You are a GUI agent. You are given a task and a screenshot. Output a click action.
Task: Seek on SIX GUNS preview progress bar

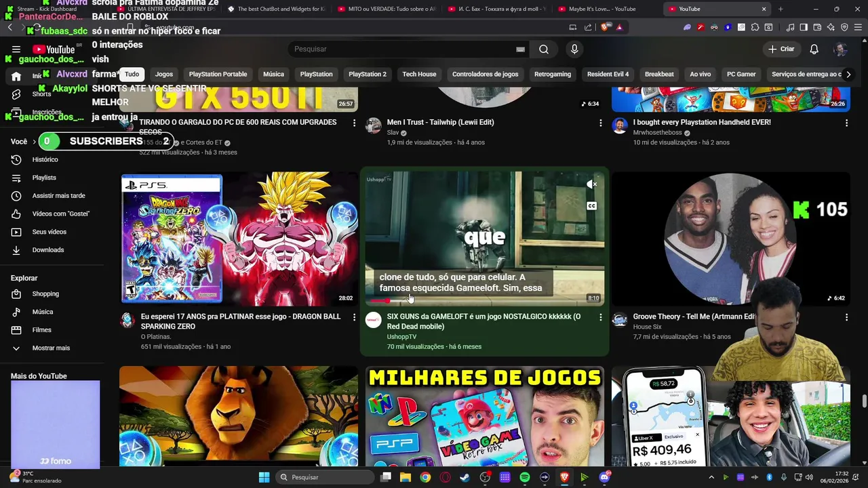pos(485,300)
